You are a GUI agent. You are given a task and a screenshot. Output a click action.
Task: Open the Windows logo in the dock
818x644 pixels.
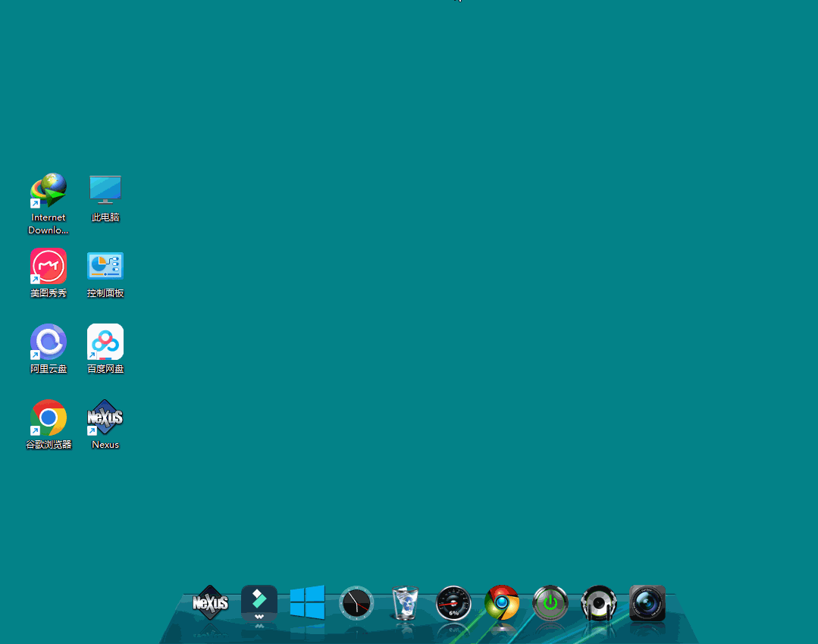pyautogui.click(x=307, y=602)
